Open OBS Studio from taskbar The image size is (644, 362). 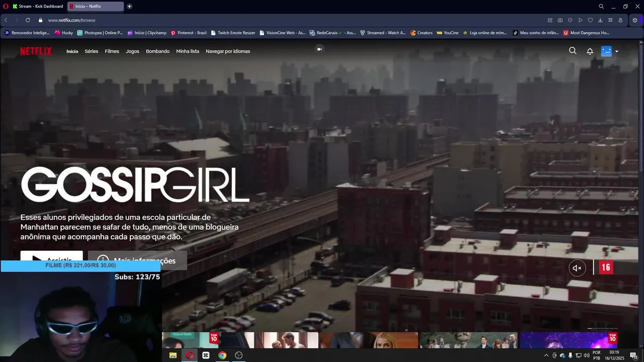tap(239, 355)
